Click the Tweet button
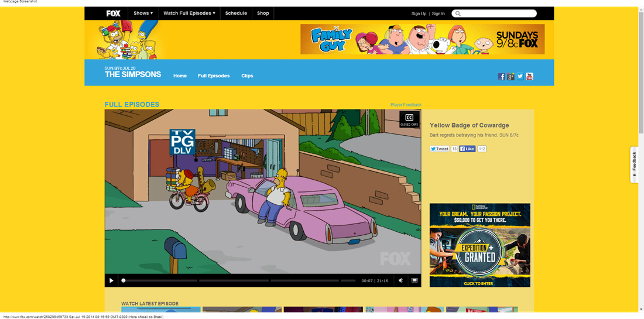Screen dimensions: 644x319 [440, 149]
